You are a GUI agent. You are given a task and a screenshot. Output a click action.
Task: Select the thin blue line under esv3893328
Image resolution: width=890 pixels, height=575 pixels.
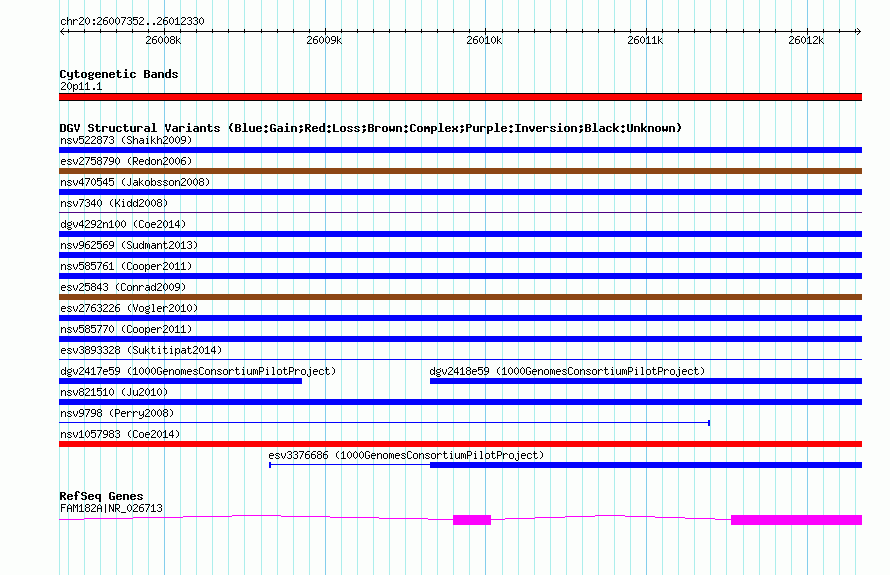pyautogui.click(x=460, y=359)
